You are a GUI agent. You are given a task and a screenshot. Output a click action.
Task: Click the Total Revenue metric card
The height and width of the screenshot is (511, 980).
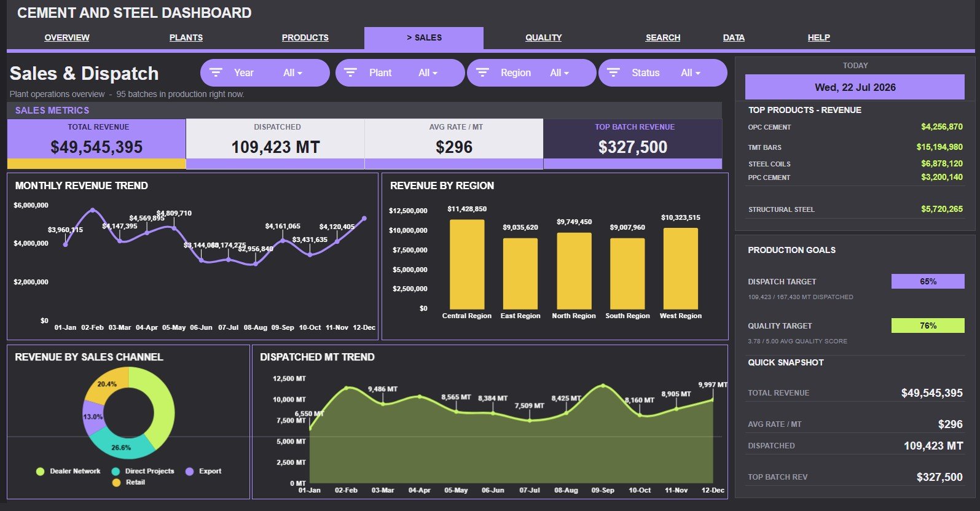96,144
